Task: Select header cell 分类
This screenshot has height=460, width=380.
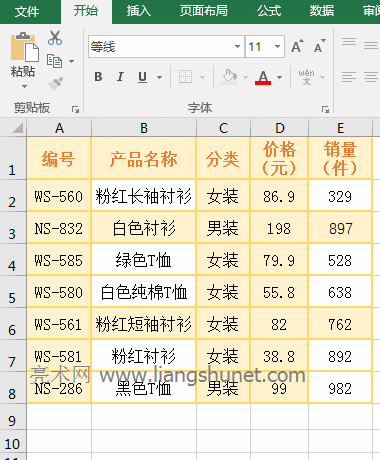Action: coord(223,158)
